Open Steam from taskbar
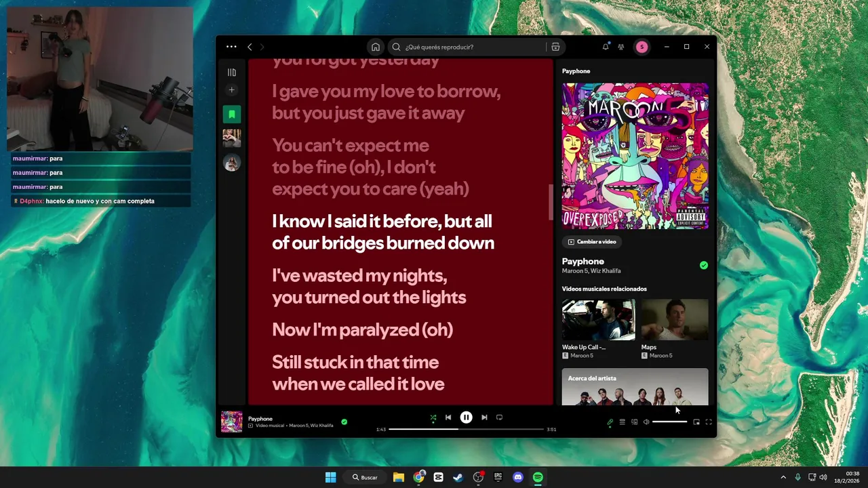Image resolution: width=868 pixels, height=488 pixels. click(x=458, y=477)
